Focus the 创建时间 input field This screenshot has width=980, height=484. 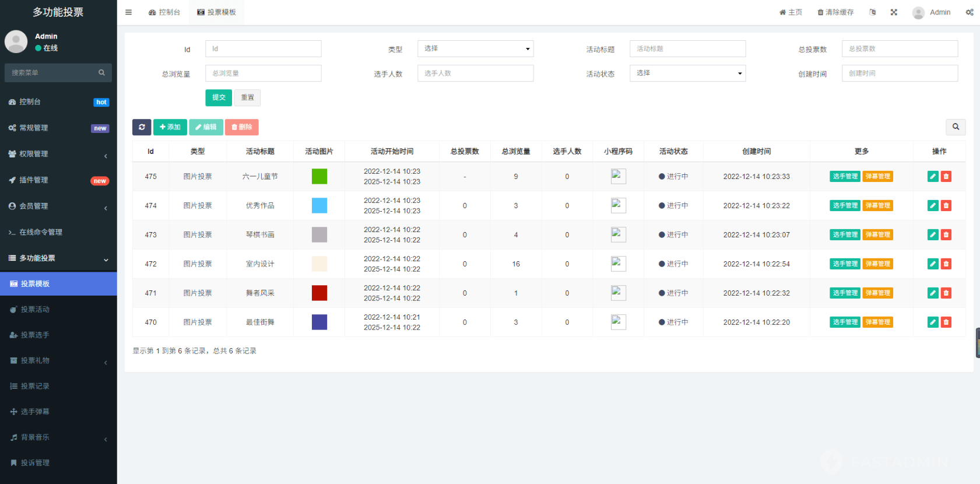click(900, 73)
